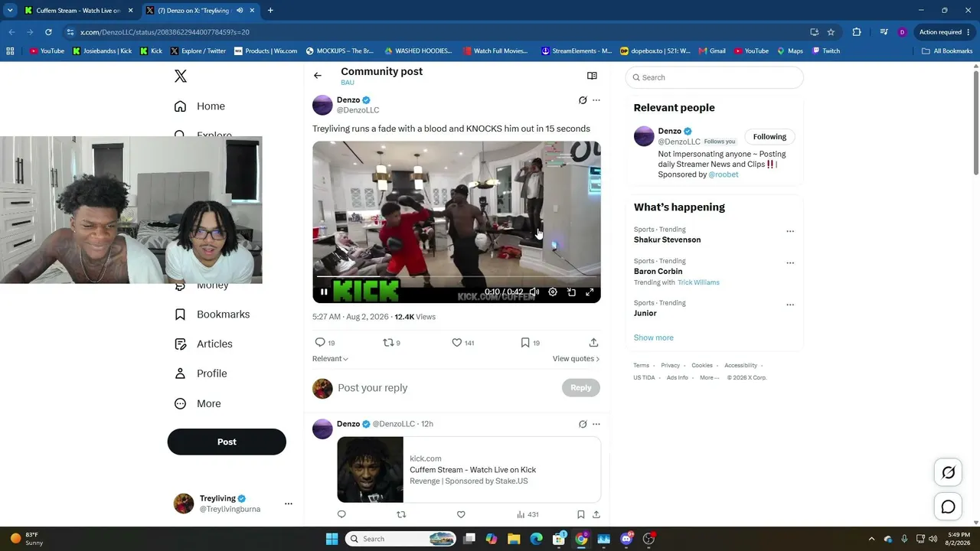View analytics showing 431 views on reply
The width and height of the screenshot is (980, 551).
pos(528,515)
